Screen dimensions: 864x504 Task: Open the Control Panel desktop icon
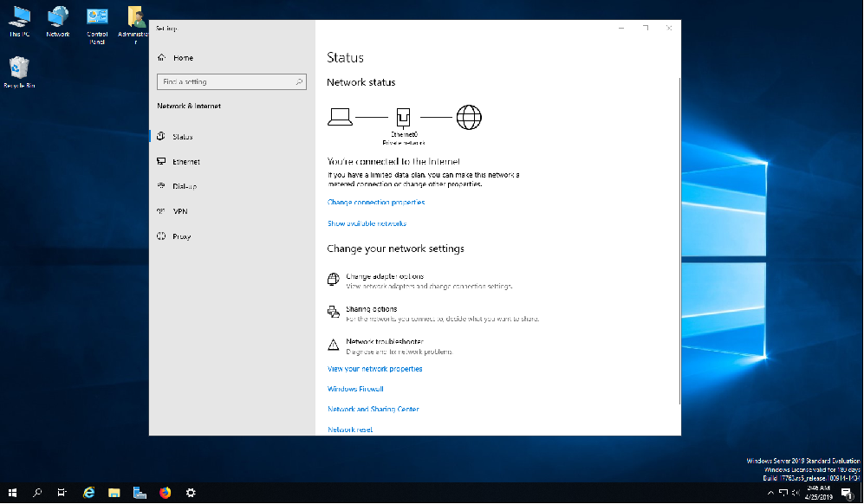click(x=97, y=25)
